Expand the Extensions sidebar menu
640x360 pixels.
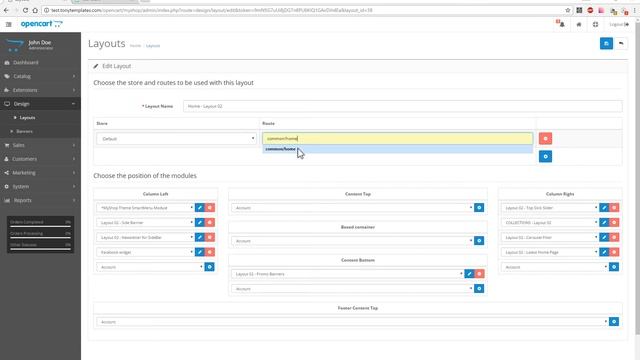tap(40, 90)
